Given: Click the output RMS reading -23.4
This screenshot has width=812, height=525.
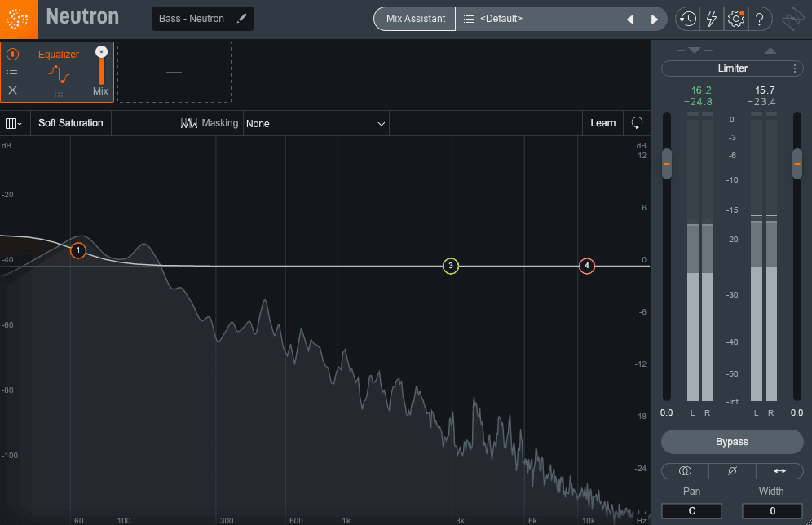Looking at the screenshot, I should [x=761, y=102].
